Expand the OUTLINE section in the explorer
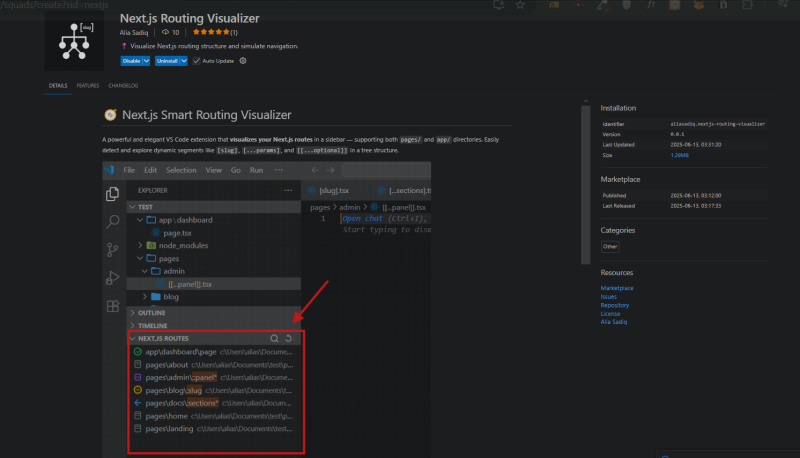800x458 pixels. (152, 312)
